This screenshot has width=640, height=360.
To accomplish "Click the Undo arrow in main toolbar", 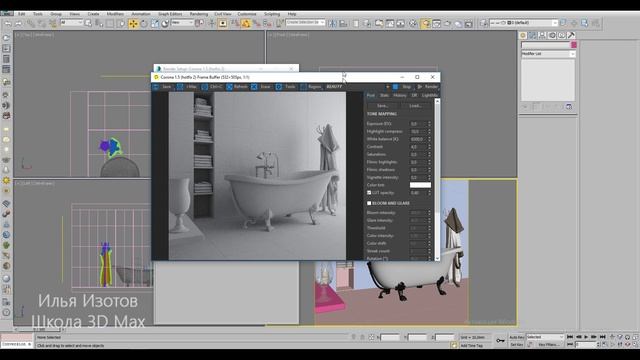I will point(8,24).
